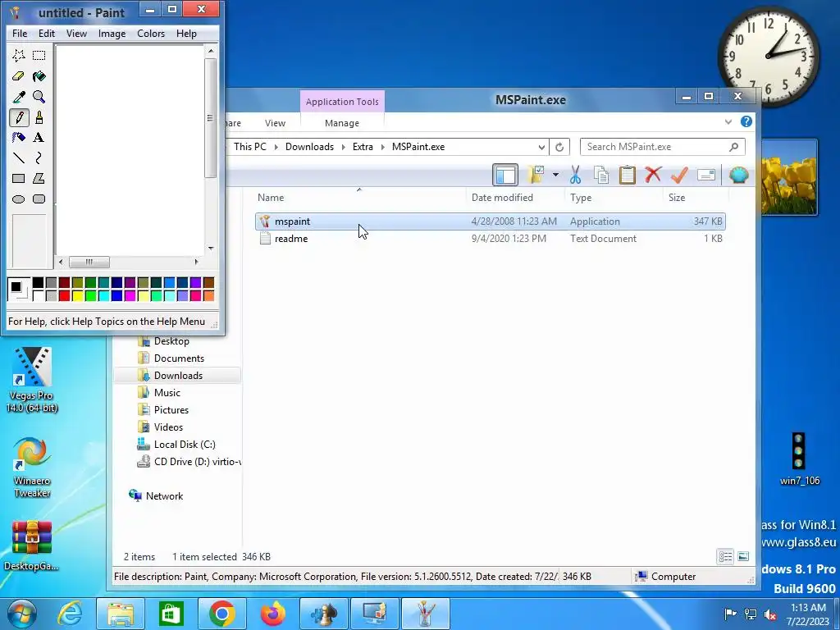Click Downloads in the breadcrumb path
This screenshot has height=630, width=840.
pyautogui.click(x=309, y=147)
